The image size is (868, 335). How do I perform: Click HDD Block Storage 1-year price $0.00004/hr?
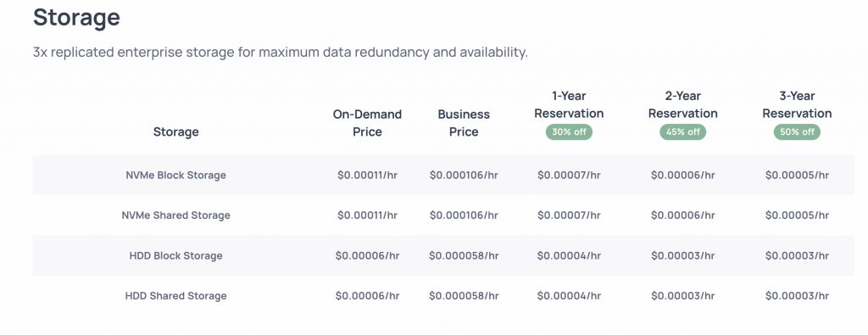pos(569,255)
